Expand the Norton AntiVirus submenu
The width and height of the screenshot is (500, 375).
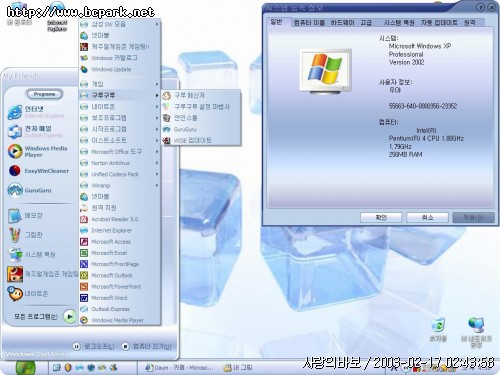119,163
